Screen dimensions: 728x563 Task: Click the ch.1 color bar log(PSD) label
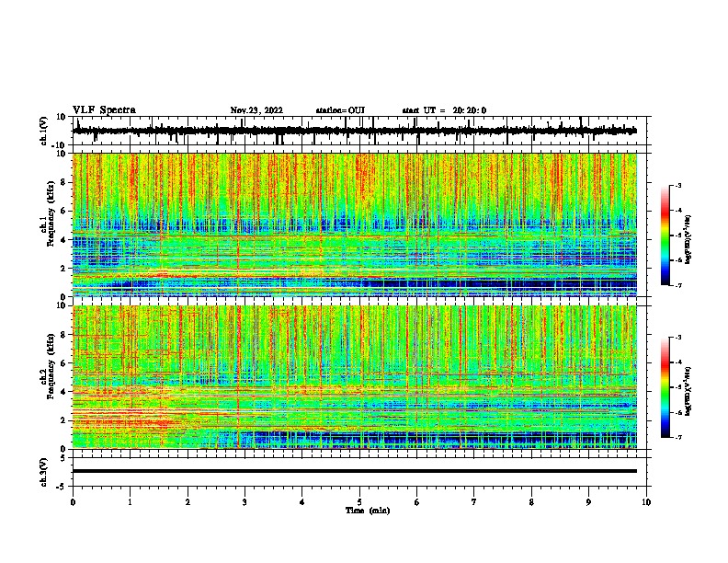tap(688, 240)
